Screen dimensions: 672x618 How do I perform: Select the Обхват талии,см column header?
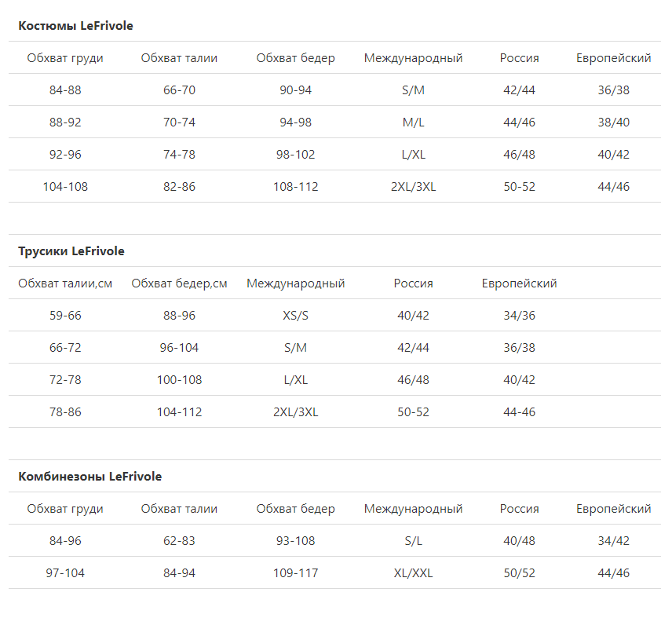[x=65, y=283]
